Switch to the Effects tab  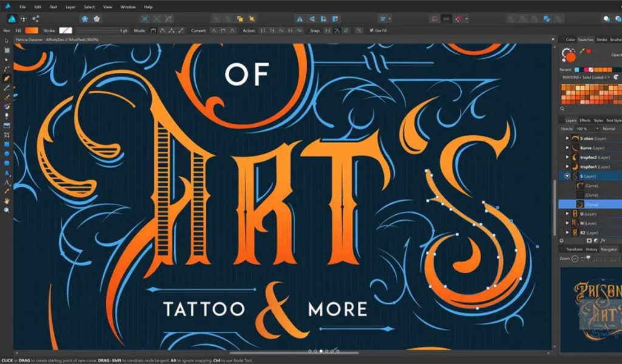(585, 120)
